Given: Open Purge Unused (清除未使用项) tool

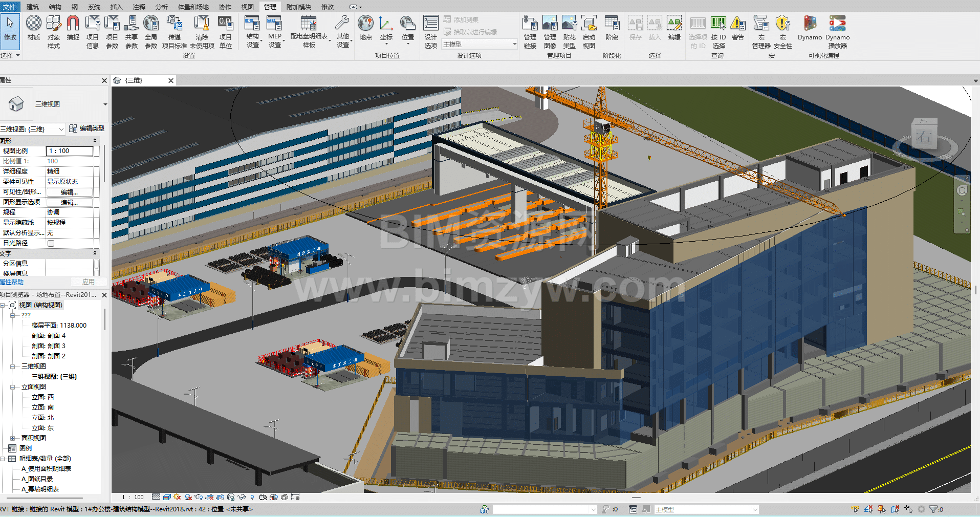Looking at the screenshot, I should pos(202,32).
